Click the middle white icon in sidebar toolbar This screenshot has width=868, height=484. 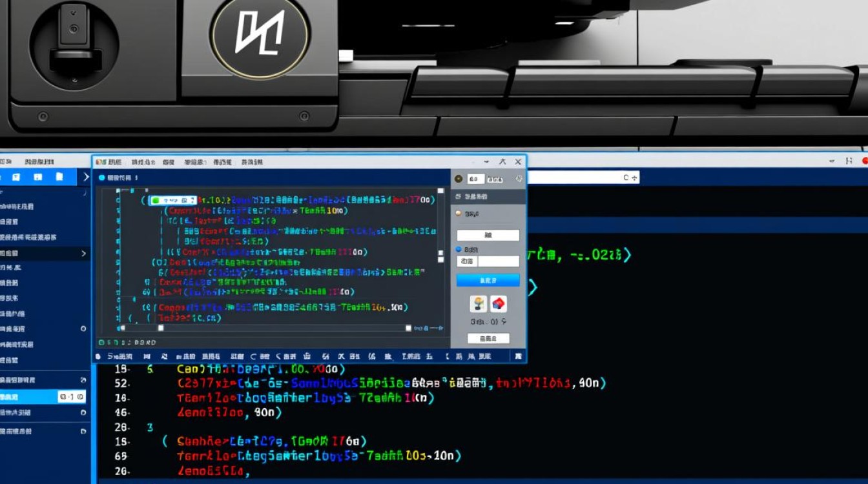pos(38,177)
